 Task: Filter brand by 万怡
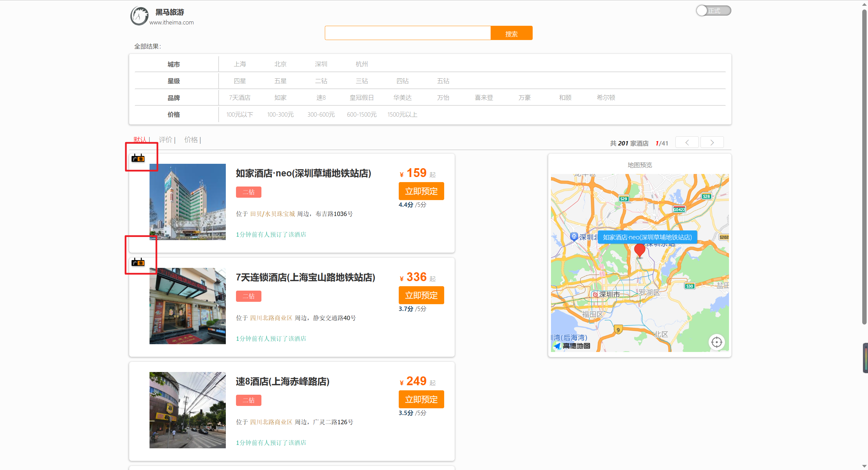pyautogui.click(x=443, y=98)
